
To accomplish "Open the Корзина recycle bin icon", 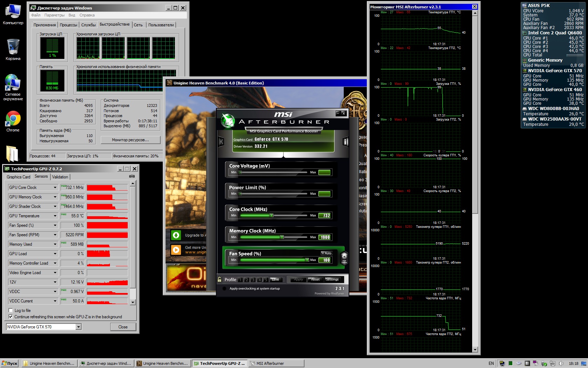I will click(x=13, y=49).
